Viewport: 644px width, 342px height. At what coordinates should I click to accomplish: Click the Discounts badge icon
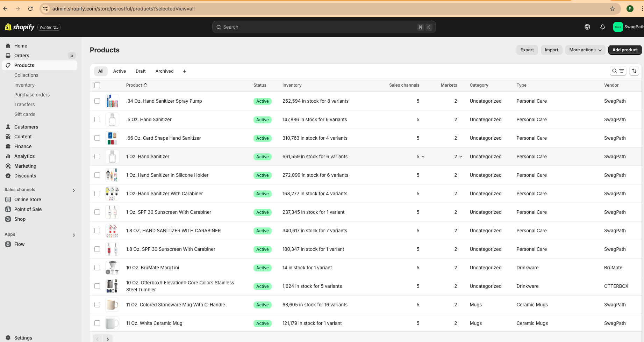pyautogui.click(x=8, y=176)
